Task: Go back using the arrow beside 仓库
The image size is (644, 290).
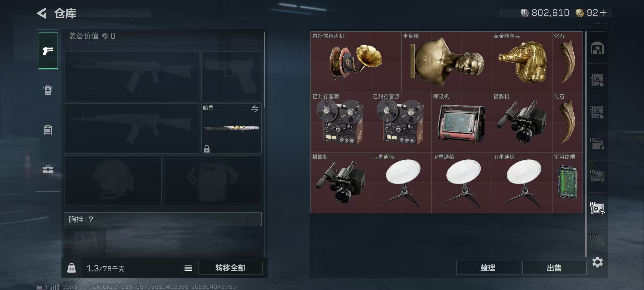Action: 42,13
